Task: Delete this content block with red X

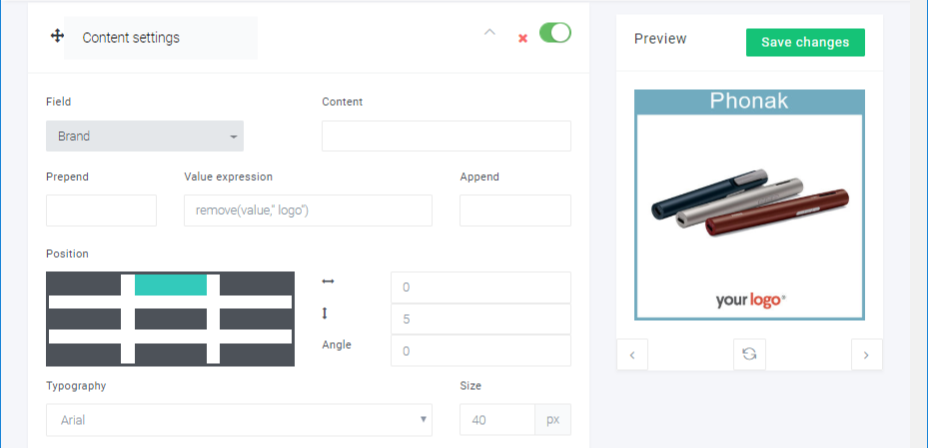Action: pos(523,38)
